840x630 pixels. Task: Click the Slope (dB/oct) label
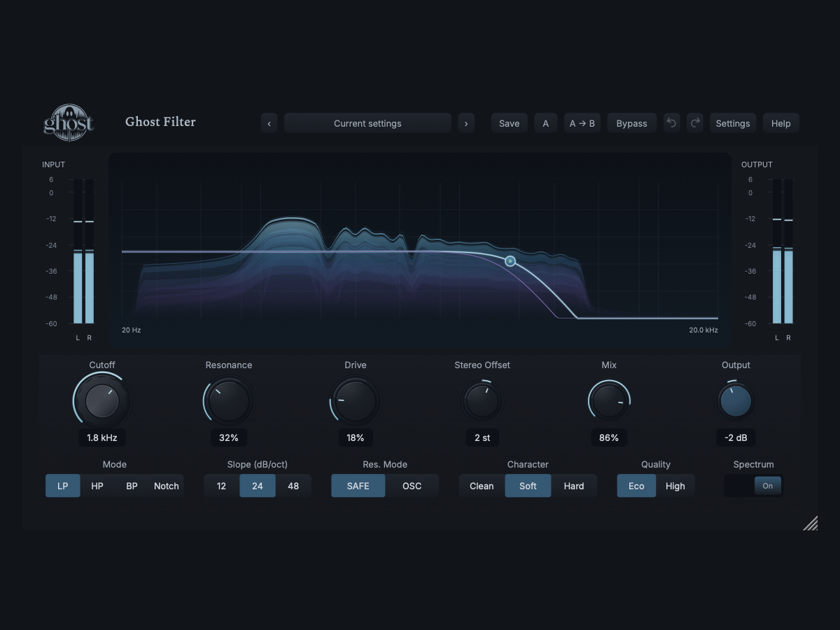(x=258, y=464)
